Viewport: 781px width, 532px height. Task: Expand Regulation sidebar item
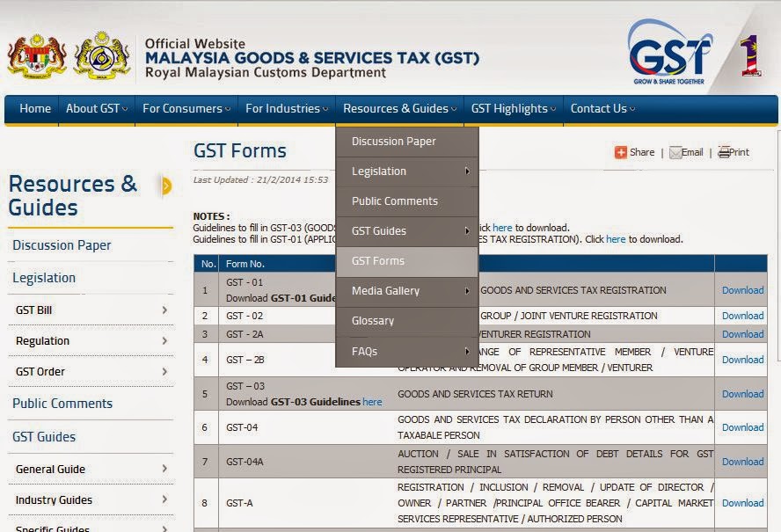tap(91, 340)
